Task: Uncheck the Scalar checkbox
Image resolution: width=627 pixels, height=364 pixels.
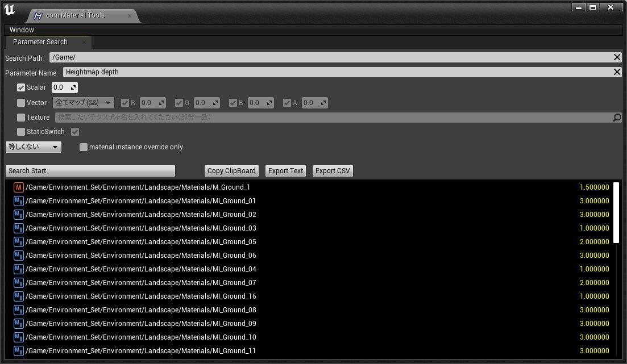Action: pyautogui.click(x=21, y=87)
